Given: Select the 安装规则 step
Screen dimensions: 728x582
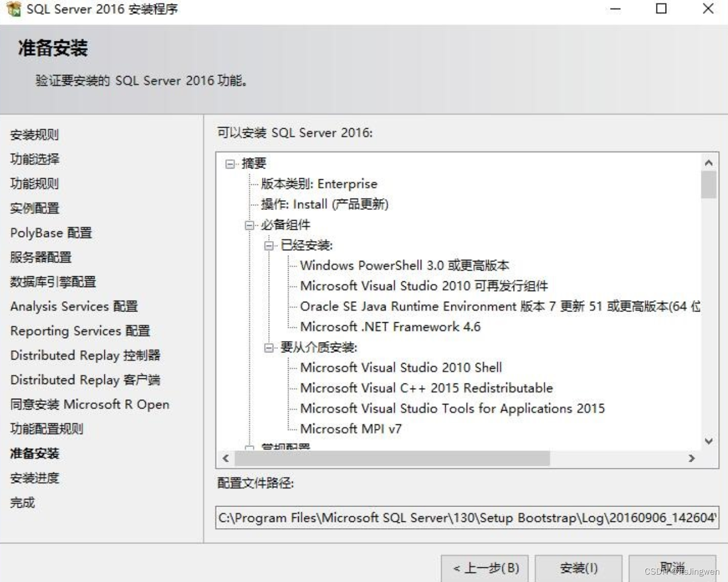Looking at the screenshot, I should pos(35,134).
